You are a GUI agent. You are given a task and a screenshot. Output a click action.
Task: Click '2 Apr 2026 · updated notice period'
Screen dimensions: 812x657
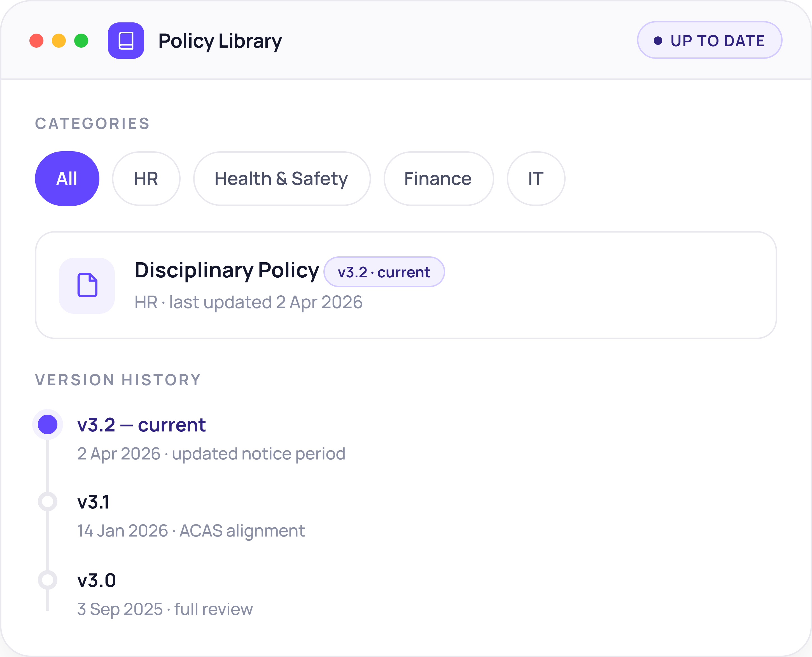(x=211, y=454)
